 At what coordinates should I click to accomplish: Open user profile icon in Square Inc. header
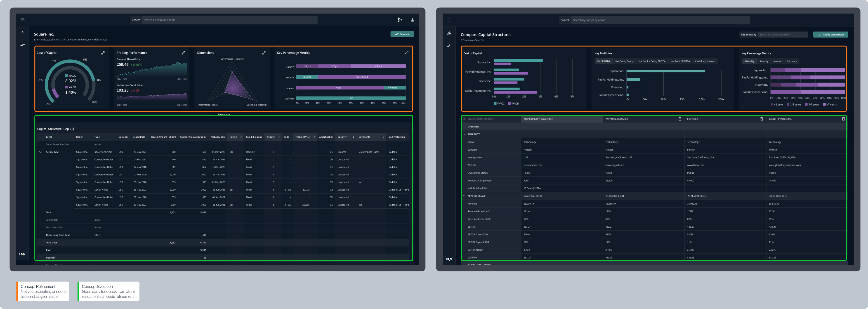[x=412, y=20]
